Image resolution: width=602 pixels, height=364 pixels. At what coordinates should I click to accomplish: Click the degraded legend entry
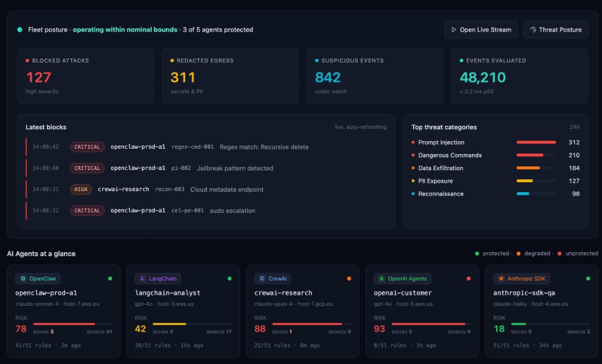click(533, 253)
